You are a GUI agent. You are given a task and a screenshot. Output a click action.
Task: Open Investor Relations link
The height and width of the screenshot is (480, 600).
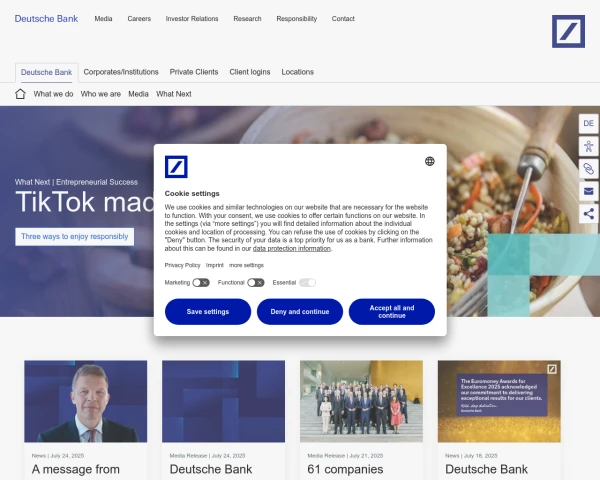pyautogui.click(x=192, y=19)
